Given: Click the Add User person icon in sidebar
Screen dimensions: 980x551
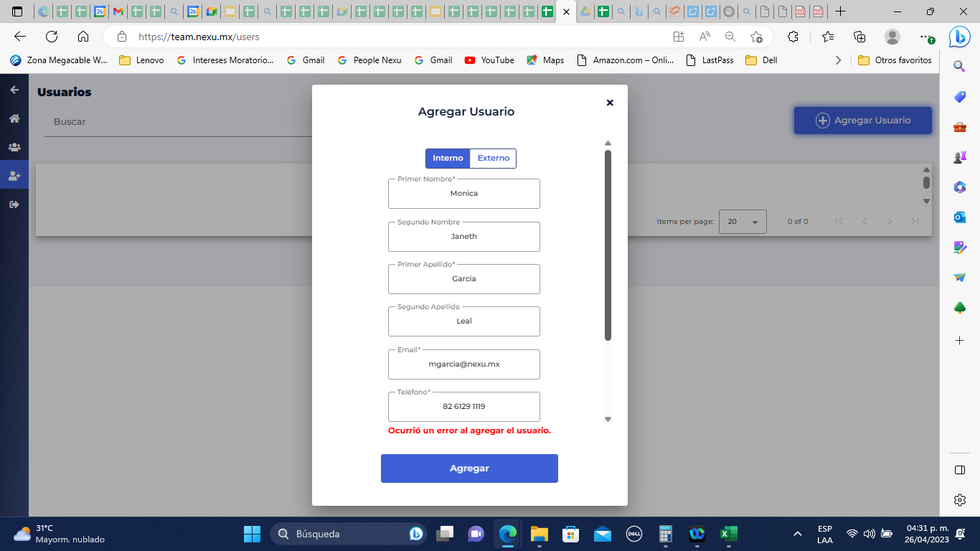Looking at the screenshot, I should pos(13,174).
